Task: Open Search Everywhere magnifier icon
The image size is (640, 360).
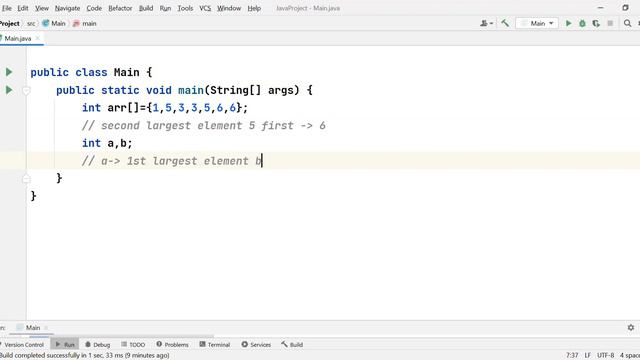Action: pyautogui.click(x=627, y=24)
